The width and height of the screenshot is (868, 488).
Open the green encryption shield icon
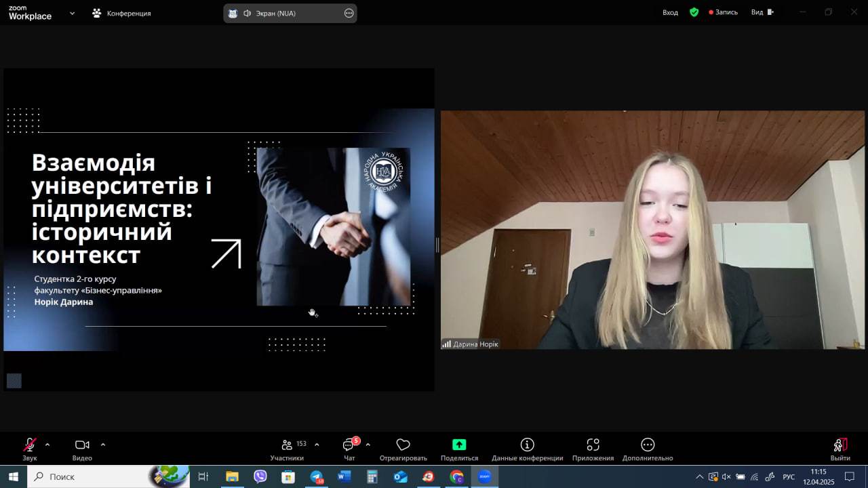tap(694, 12)
